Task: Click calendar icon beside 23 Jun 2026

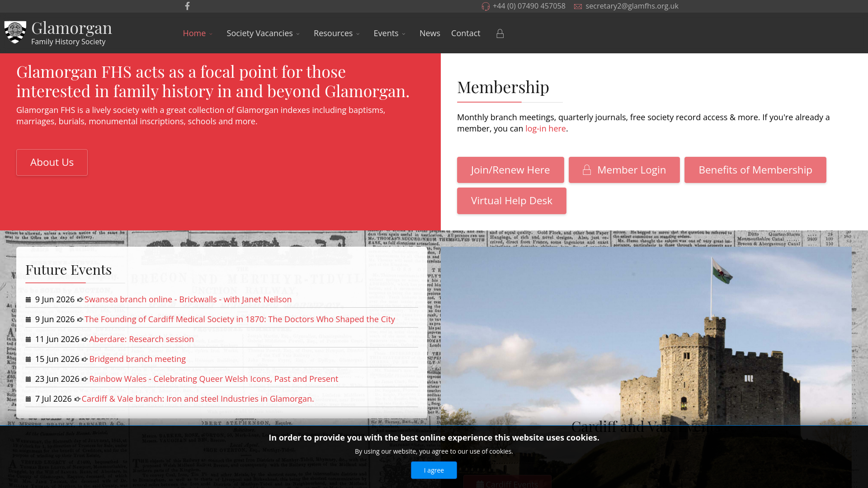Action: [28, 379]
